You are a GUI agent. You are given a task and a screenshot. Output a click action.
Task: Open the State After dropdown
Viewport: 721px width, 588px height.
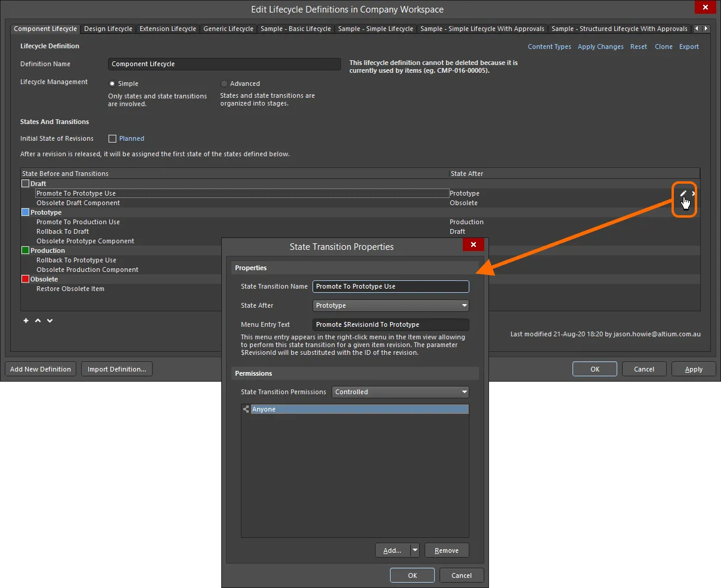(391, 305)
